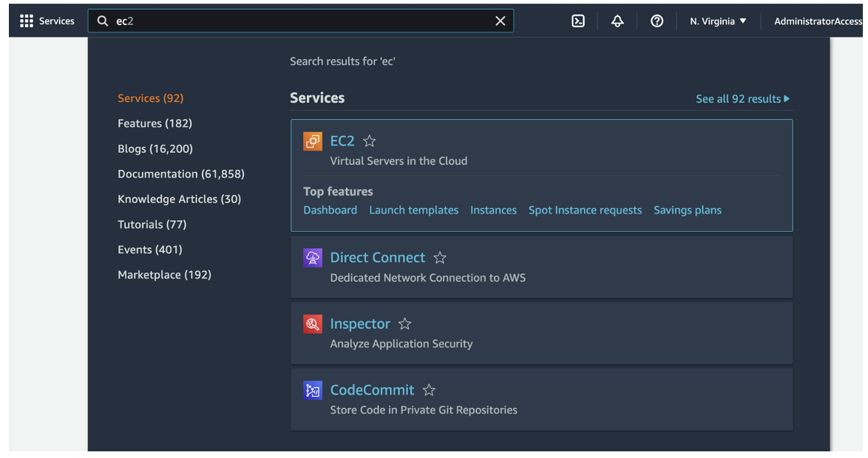Screen dimensions: 868x458
Task: Click 'Store Code in Private Git Repositories' text
Action: pos(424,410)
